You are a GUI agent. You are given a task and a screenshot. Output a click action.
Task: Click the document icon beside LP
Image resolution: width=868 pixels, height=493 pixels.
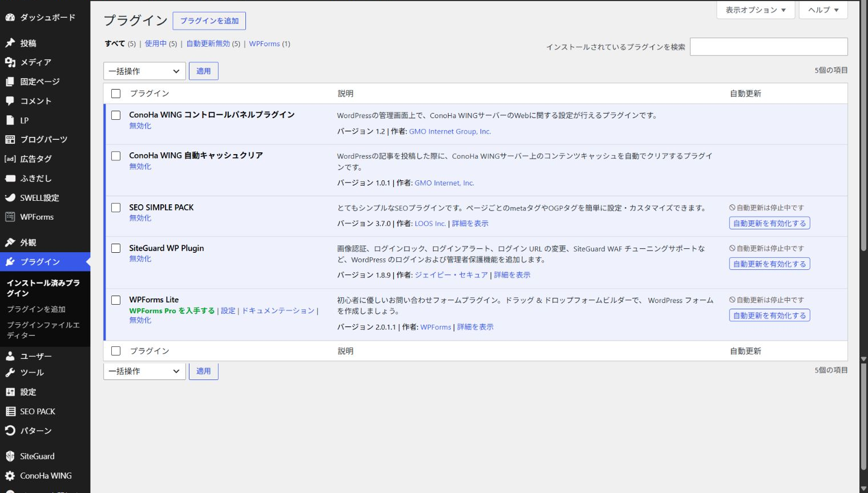pos(10,120)
